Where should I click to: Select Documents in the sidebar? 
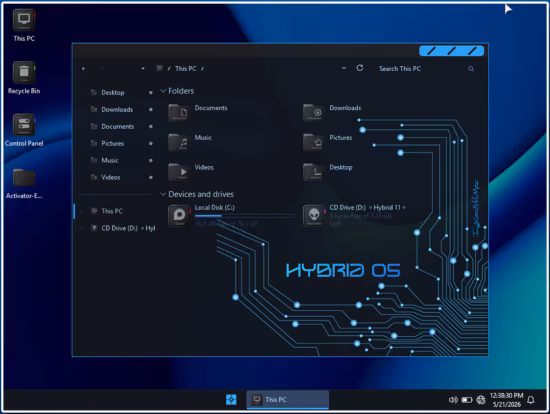[x=118, y=126]
